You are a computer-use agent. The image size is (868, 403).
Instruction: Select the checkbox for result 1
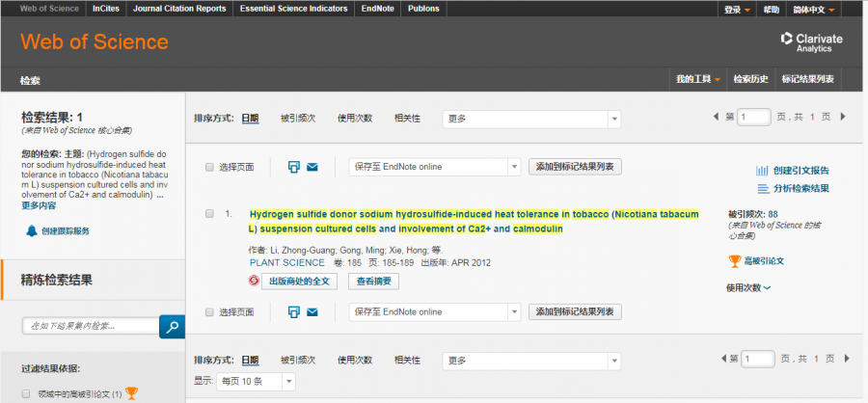coord(209,214)
